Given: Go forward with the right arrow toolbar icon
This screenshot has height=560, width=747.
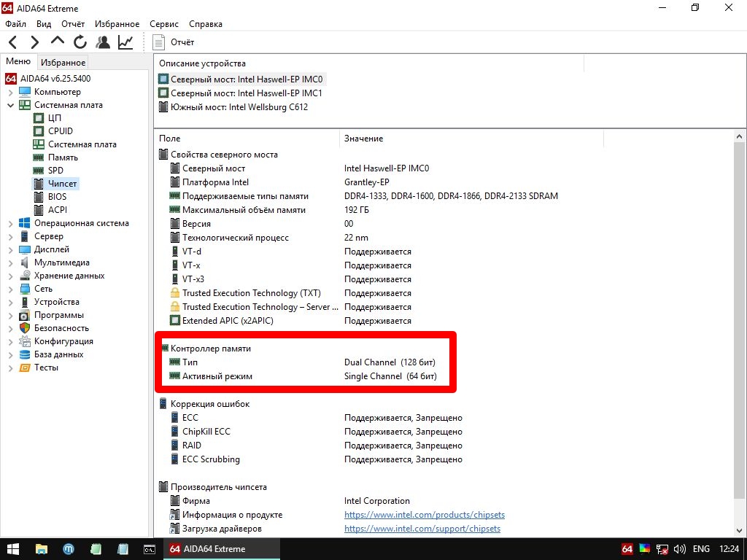Looking at the screenshot, I should (35, 42).
